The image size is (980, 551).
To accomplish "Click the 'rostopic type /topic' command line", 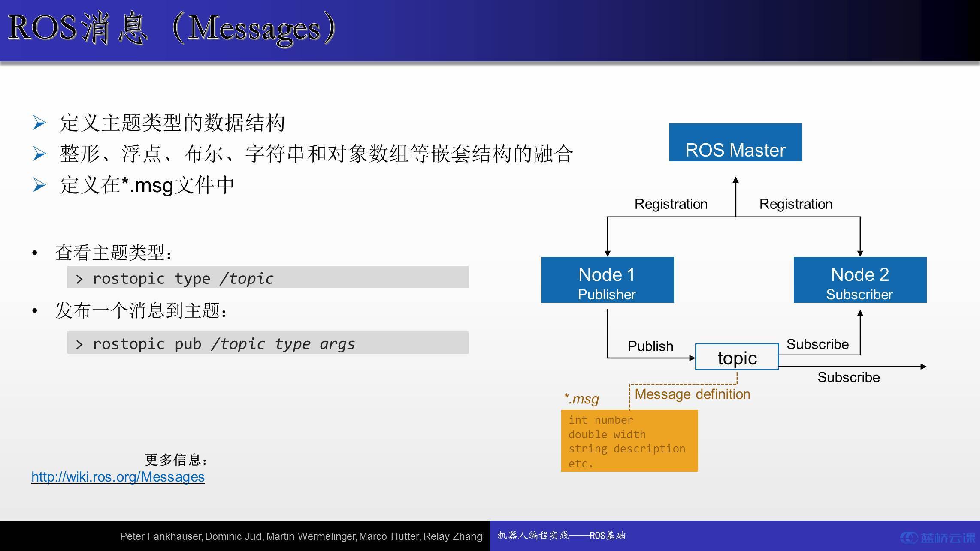I will click(x=268, y=277).
